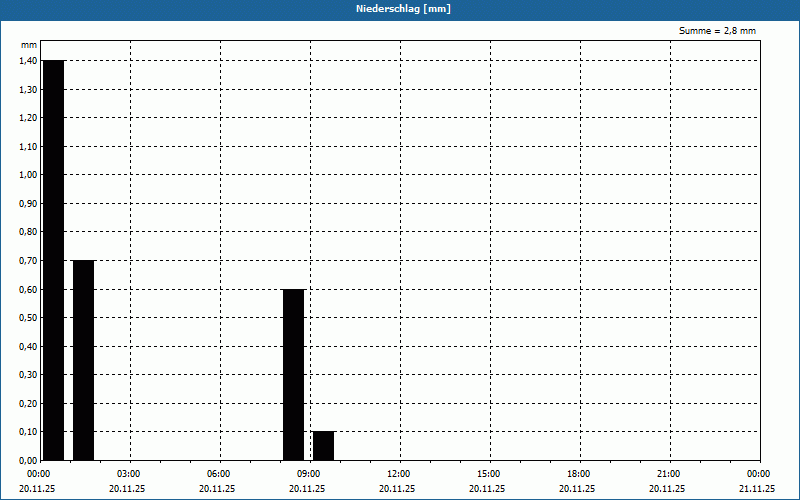Click the 09:00 time axis label
The height and width of the screenshot is (500, 800).
pyautogui.click(x=308, y=474)
